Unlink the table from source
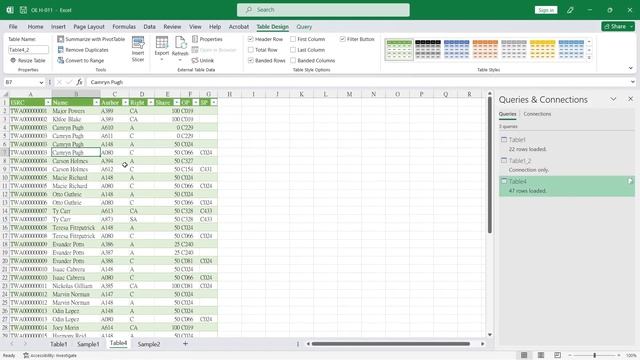 (203, 60)
